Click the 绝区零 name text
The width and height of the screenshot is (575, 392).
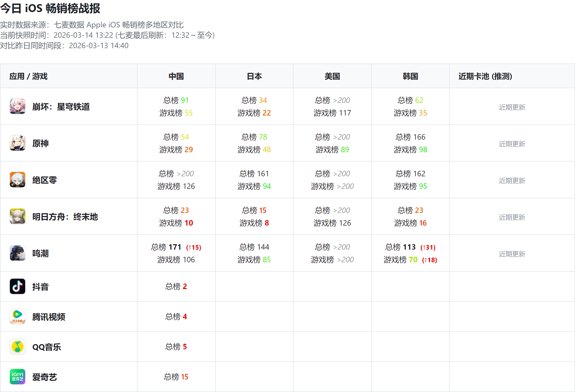pos(45,180)
